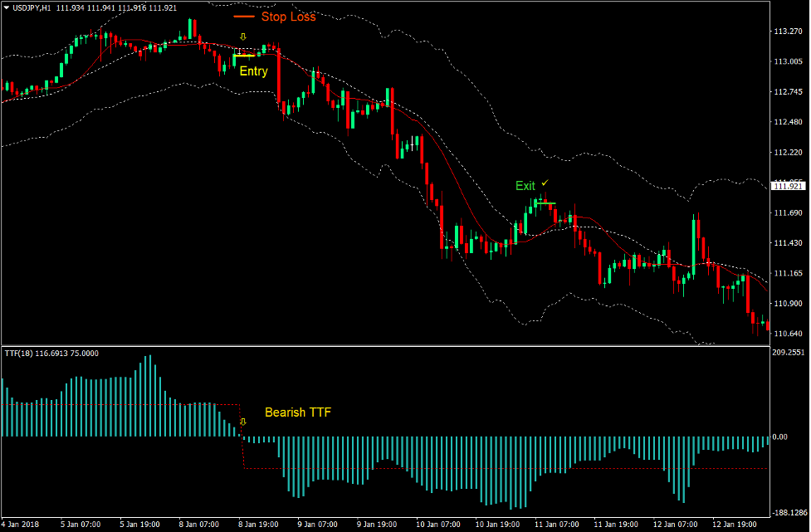This screenshot has width=811, height=532.
Task: Click the 209.2551 value on TTF scale
Action: (789, 350)
